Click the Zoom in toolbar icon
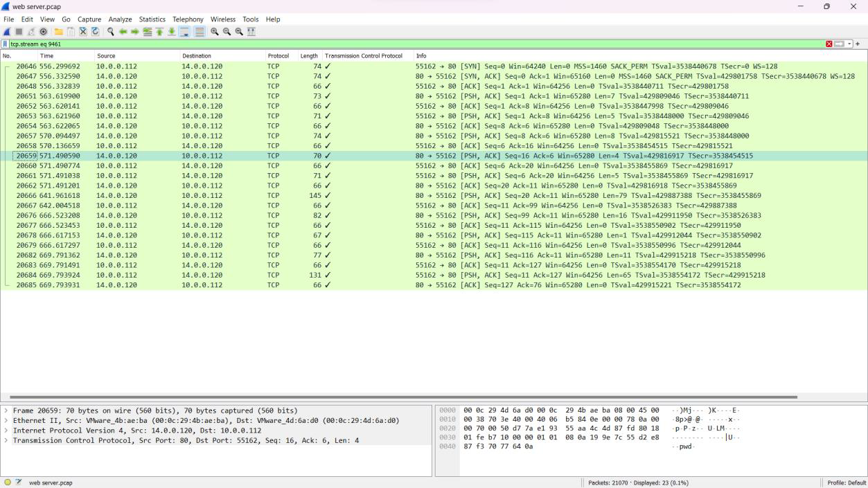868x488 pixels. click(215, 32)
